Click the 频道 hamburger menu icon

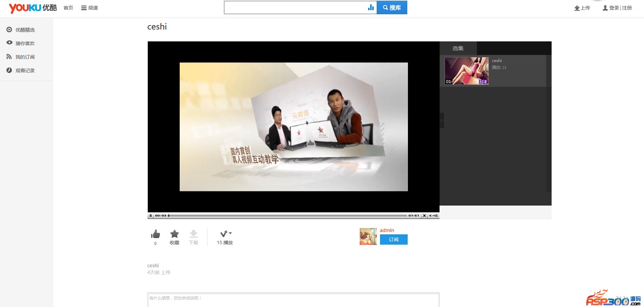click(x=84, y=8)
